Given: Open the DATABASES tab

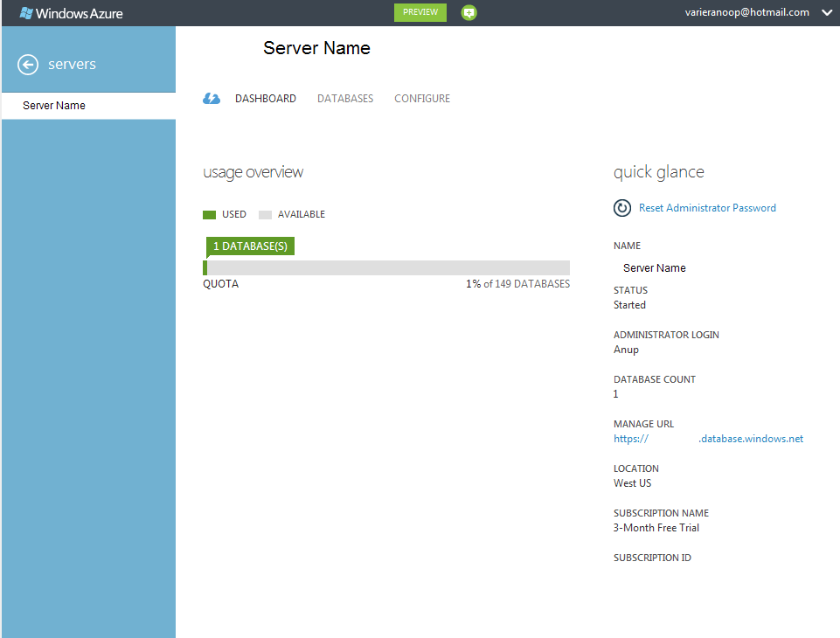Looking at the screenshot, I should [x=345, y=99].
